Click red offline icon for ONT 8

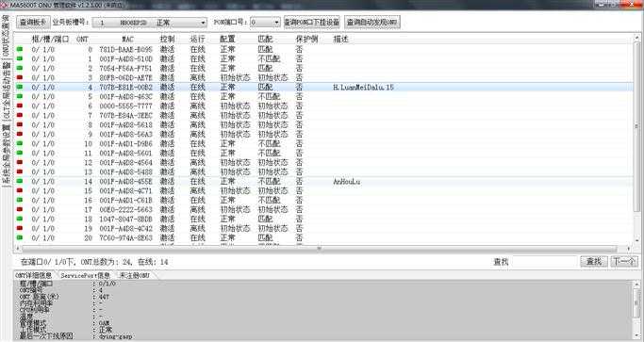(19, 124)
